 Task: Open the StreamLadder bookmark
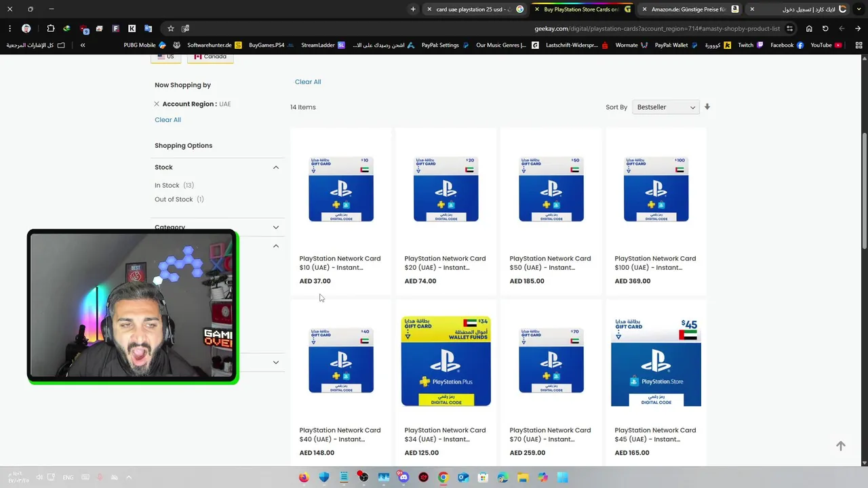323,45
